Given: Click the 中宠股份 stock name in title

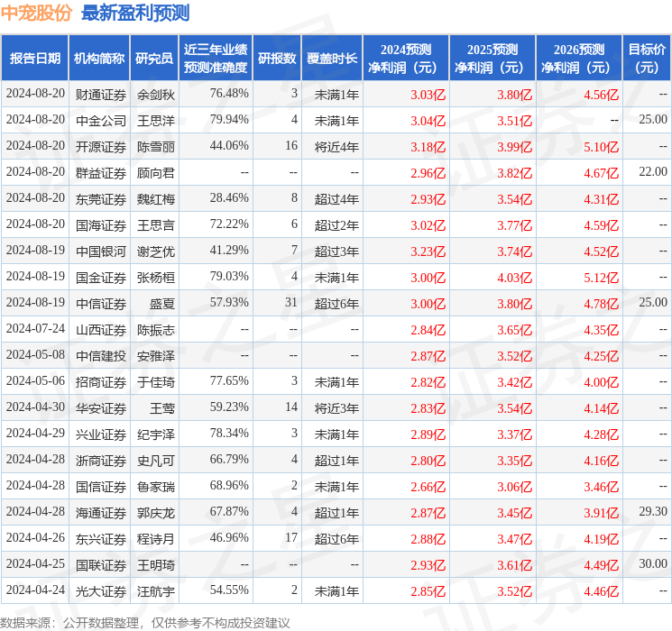Looking at the screenshot, I should coord(37,13).
